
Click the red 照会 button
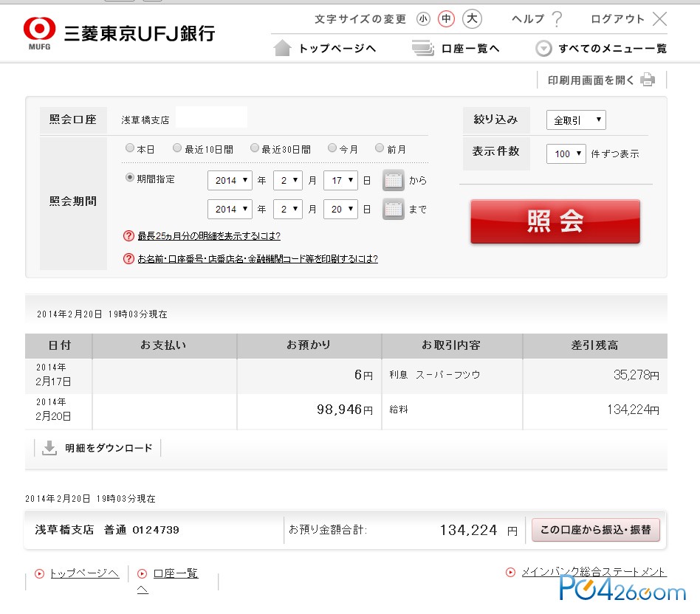555,221
